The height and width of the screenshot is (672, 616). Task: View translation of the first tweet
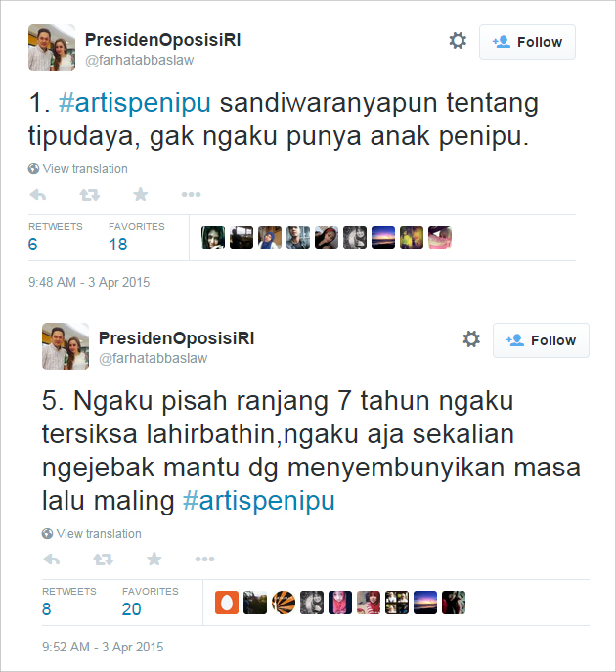coord(78,169)
